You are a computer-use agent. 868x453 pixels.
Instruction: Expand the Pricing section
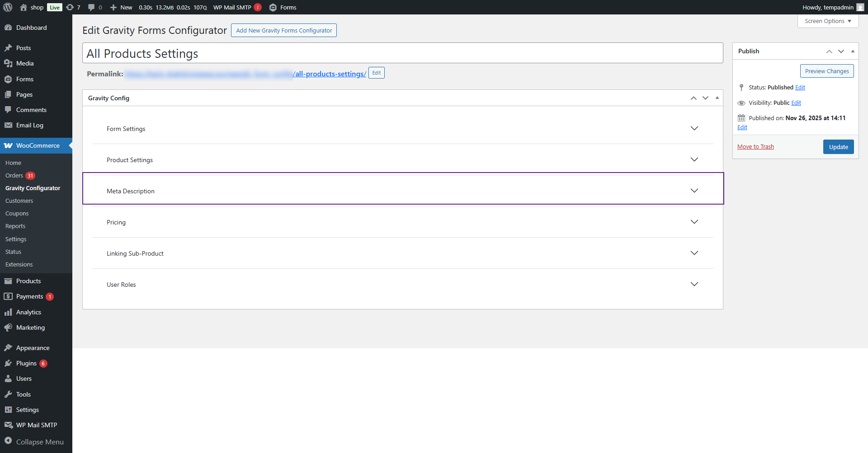click(403, 222)
